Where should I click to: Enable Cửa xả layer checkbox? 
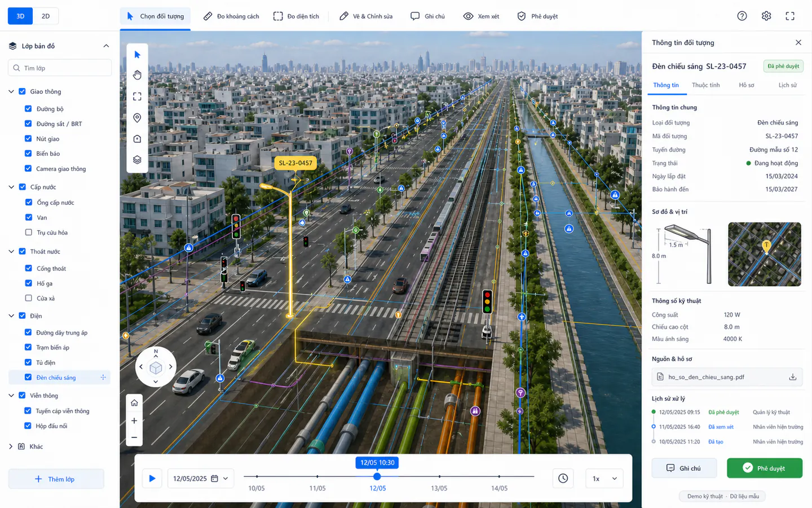click(28, 298)
